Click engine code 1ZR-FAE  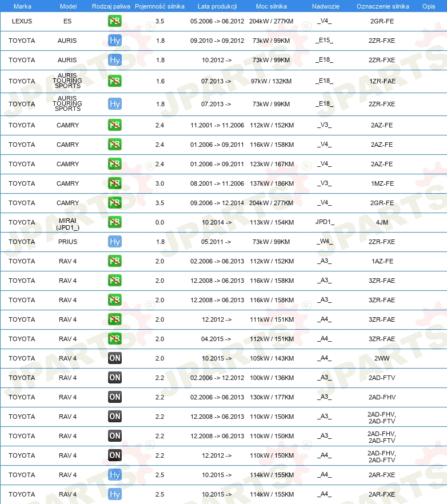(382, 81)
